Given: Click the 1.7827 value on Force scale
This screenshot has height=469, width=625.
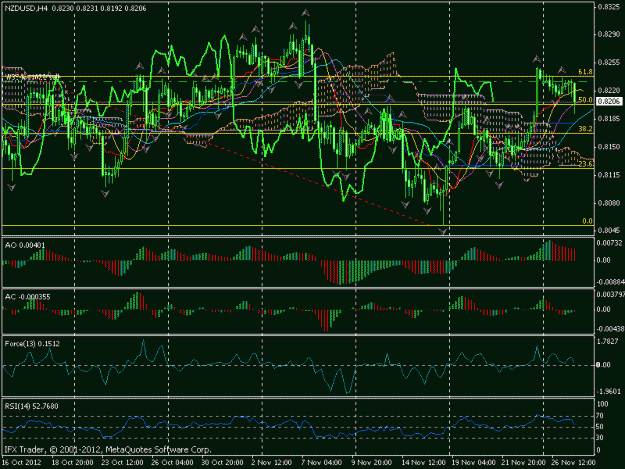Looking at the screenshot, I should coord(608,341).
